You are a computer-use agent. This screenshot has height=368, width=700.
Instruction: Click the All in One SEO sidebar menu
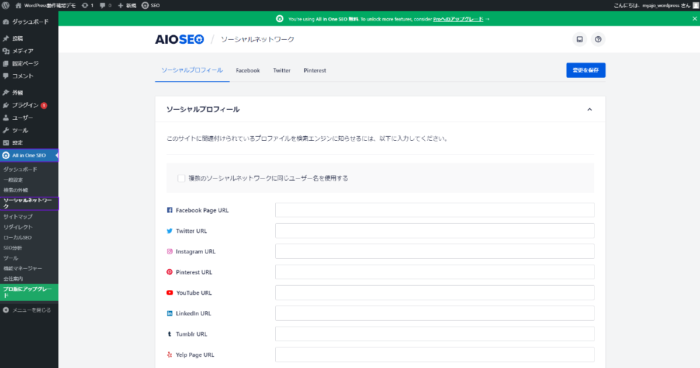click(29, 155)
